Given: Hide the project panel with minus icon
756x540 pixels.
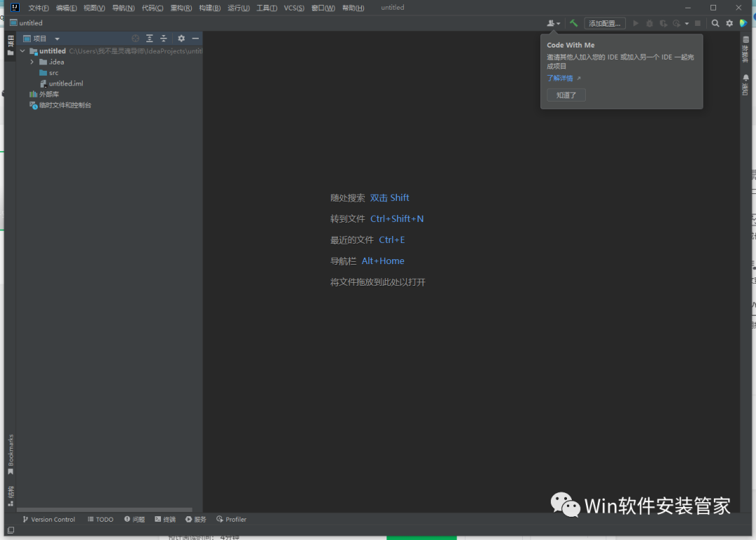Looking at the screenshot, I should pyautogui.click(x=195, y=39).
